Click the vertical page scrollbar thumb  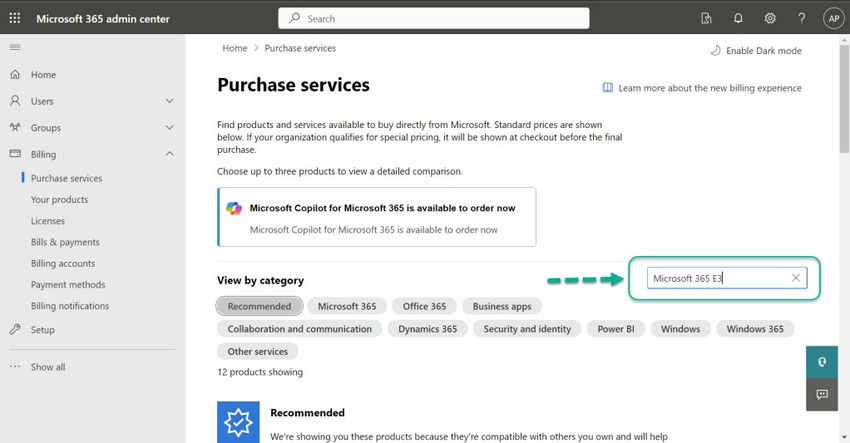(844, 99)
